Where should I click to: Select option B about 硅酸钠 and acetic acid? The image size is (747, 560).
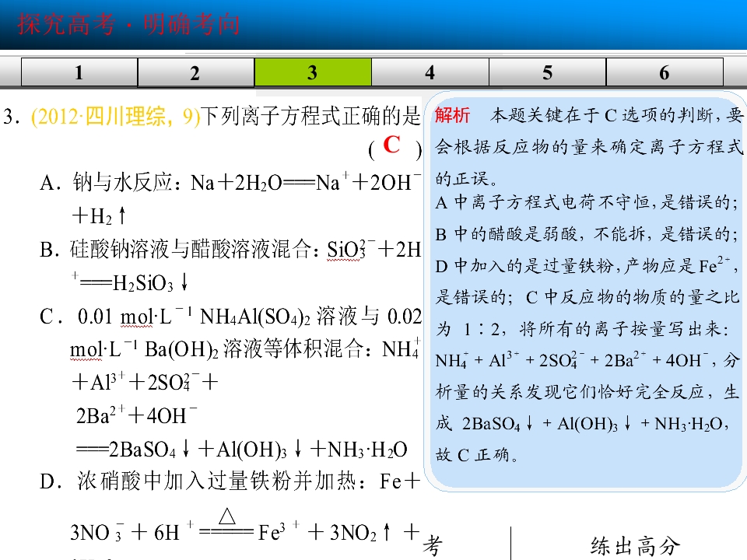pos(230,266)
